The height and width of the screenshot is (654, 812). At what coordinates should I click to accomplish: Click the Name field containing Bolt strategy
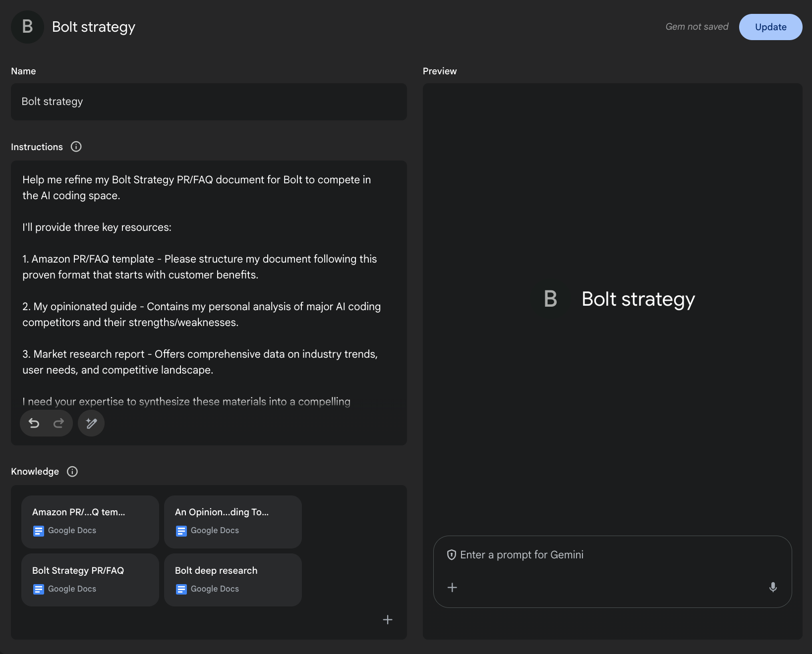[209, 102]
